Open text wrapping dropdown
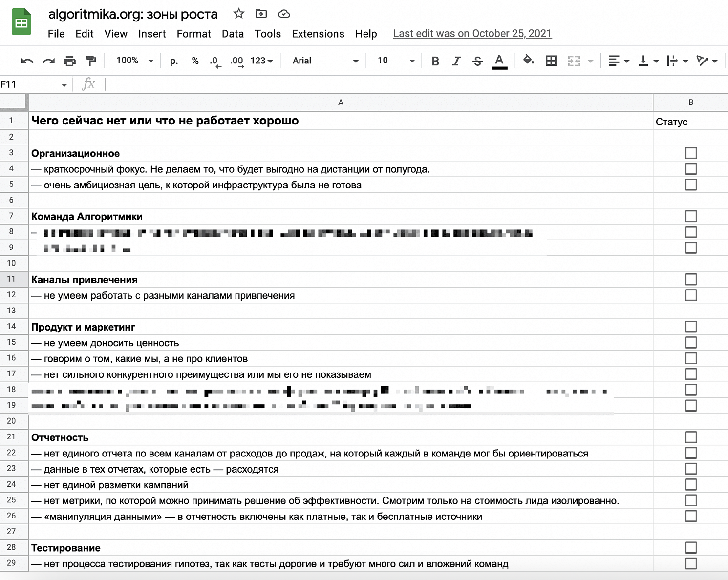 [678, 61]
